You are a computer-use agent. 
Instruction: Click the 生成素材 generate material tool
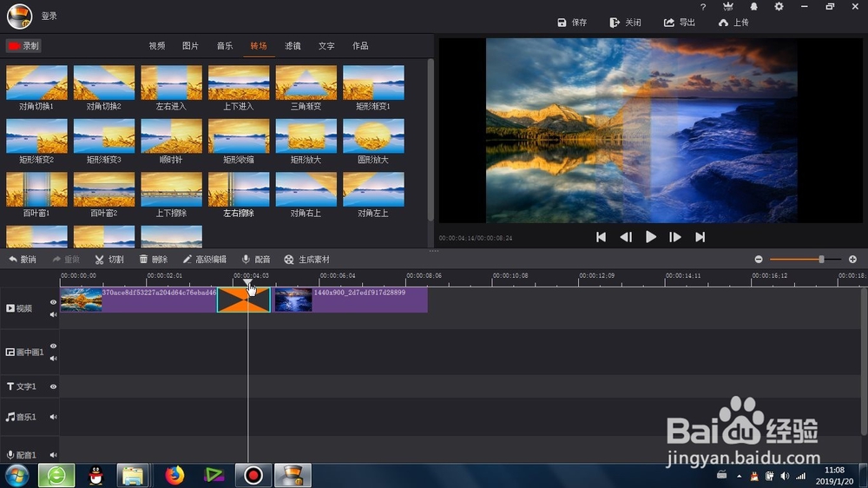pyautogui.click(x=306, y=260)
